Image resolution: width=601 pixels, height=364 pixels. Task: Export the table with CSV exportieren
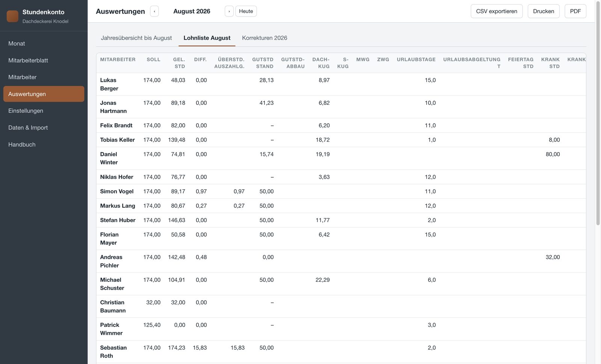coord(497,11)
